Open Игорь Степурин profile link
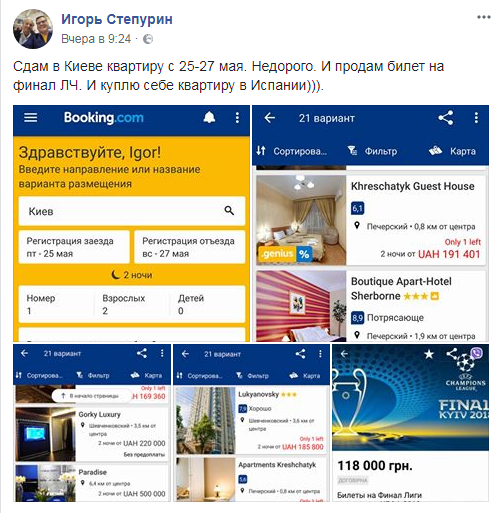Viewport: 499px width, 513px height. pos(117,19)
